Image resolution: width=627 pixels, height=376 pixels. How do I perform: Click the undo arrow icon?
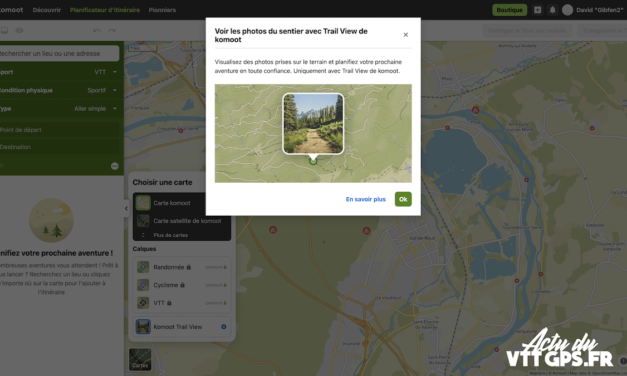pos(96,30)
